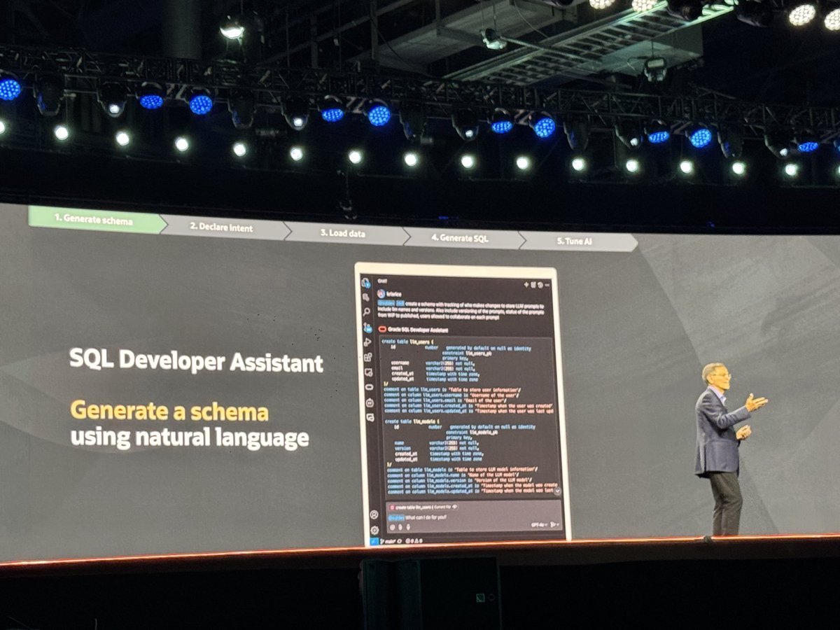The height and width of the screenshot is (630, 840).
Task: Click the blue remote indicator in the status bar
Action: [374, 541]
